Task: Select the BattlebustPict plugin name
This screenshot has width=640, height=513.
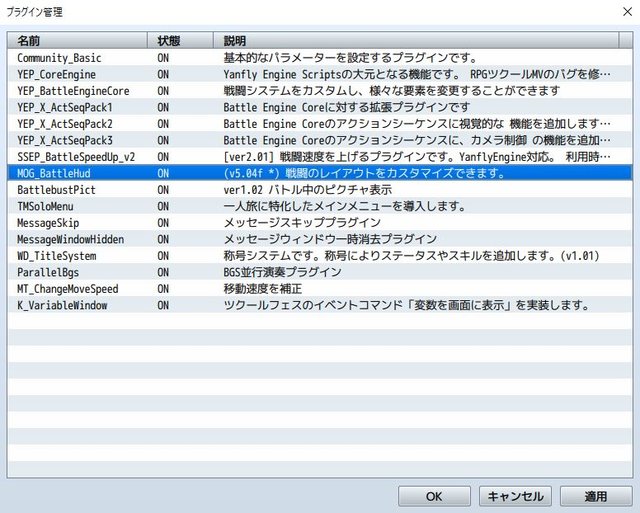Action: point(56,190)
